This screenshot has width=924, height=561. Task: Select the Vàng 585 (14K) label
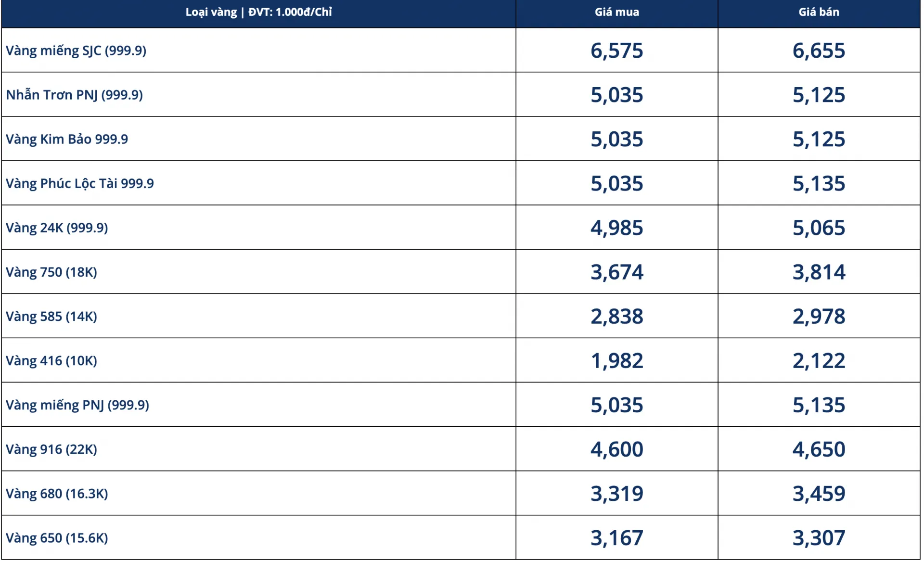[x=51, y=316]
